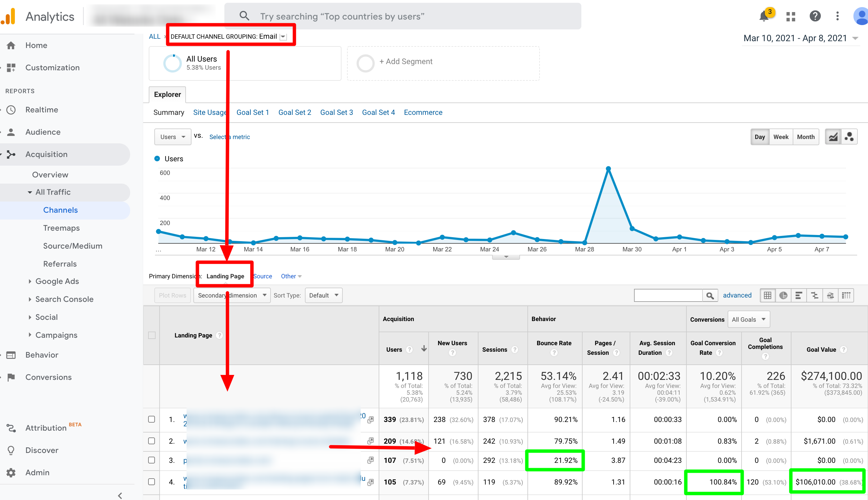Toggle the select-all header checkbox
868x500 pixels.
tap(152, 335)
